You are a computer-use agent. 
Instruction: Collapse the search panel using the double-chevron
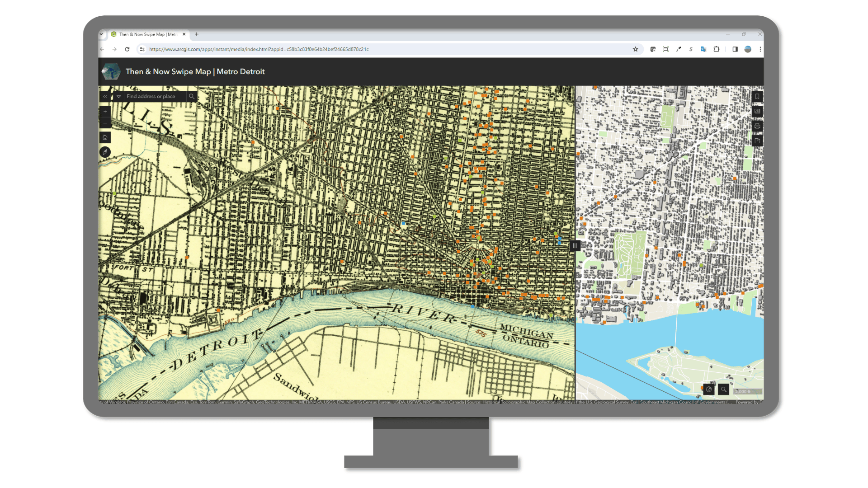click(105, 96)
